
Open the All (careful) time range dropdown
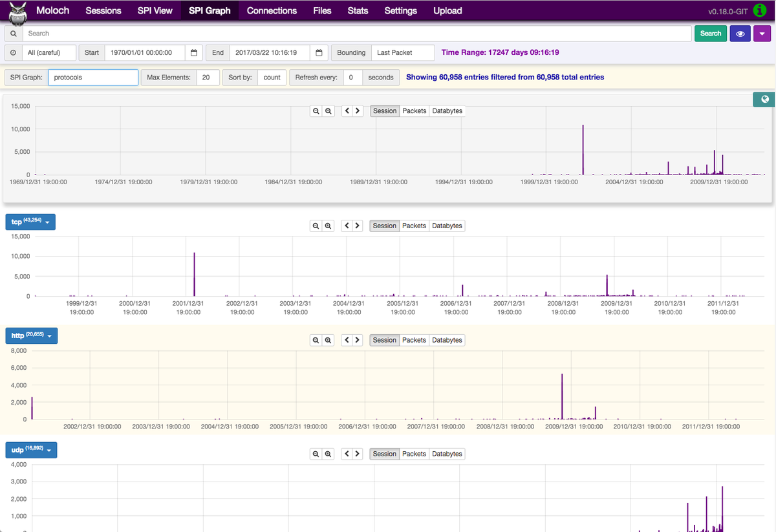coord(49,53)
